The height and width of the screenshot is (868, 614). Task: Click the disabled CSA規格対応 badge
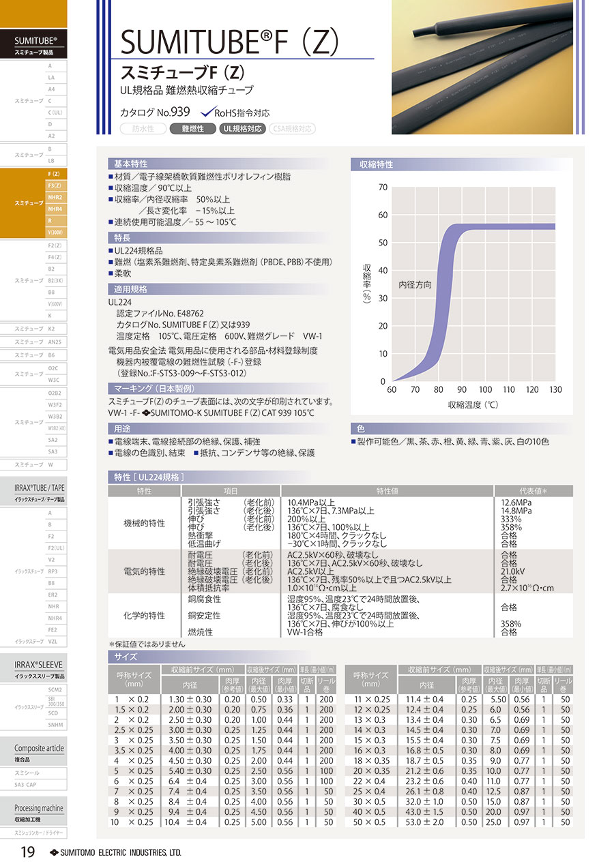point(292,128)
